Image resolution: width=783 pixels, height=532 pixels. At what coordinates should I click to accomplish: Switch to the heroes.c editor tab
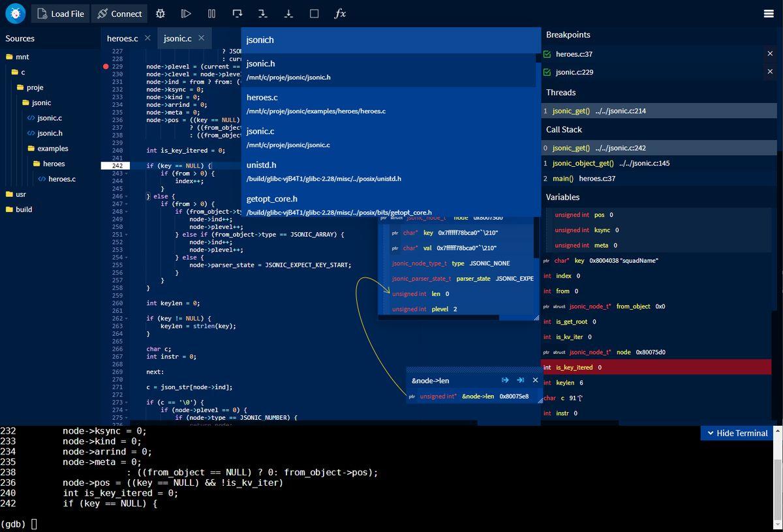pyautogui.click(x=123, y=38)
